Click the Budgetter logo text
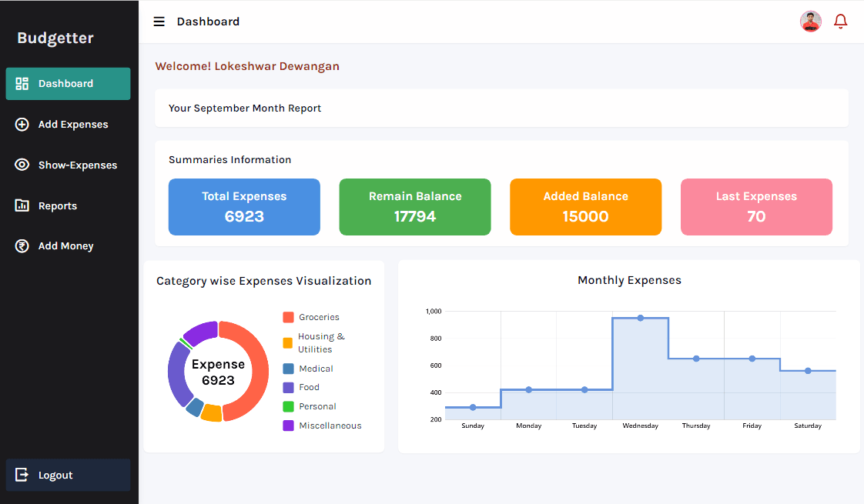The width and height of the screenshot is (864, 504). point(55,38)
